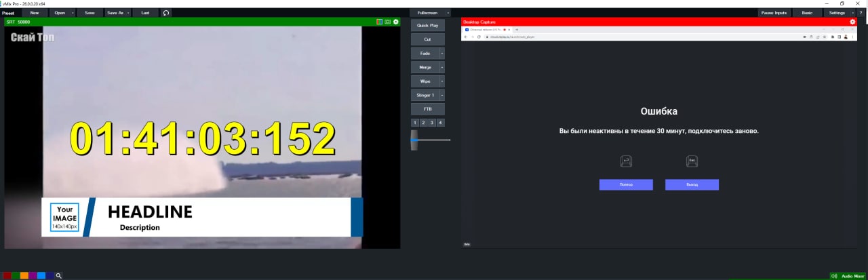Image resolution: width=868 pixels, height=280 pixels.
Task: Expand the Stinger 1 options arrow
Action: pyautogui.click(x=442, y=95)
